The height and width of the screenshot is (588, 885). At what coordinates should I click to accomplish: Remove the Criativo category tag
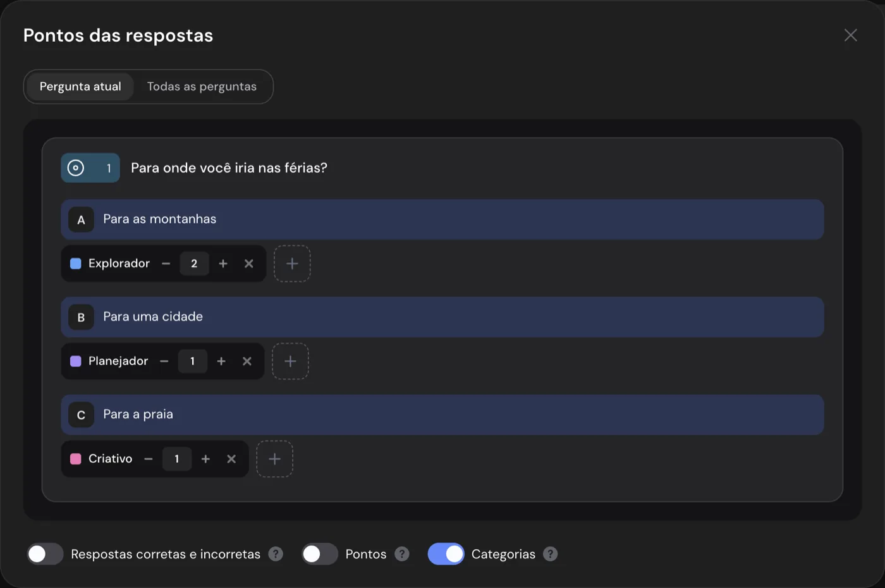pos(231,459)
